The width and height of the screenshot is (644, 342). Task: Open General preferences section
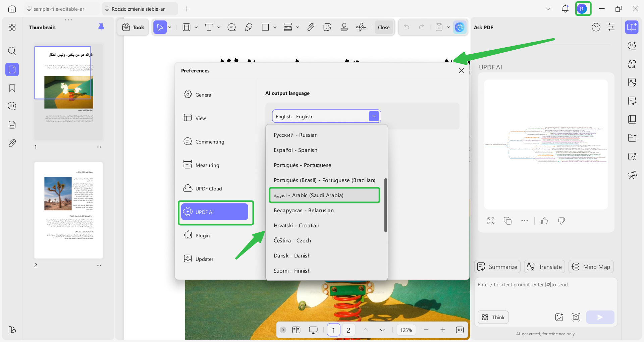[x=215, y=95]
